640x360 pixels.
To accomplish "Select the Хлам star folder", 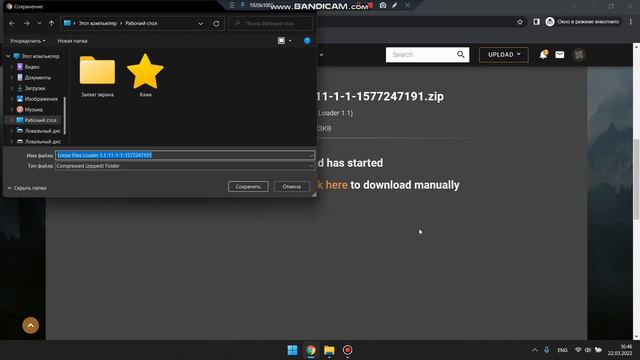I will click(x=145, y=76).
